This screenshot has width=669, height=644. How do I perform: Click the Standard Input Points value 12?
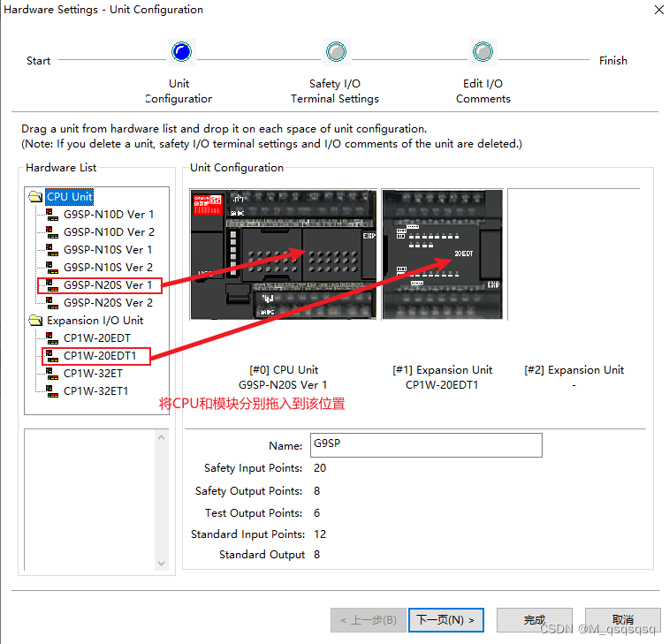click(320, 534)
